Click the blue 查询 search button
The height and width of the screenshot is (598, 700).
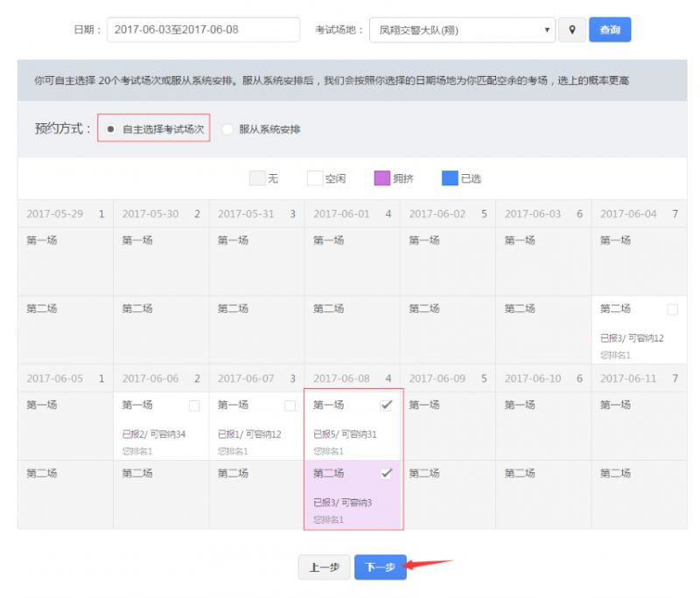(609, 30)
